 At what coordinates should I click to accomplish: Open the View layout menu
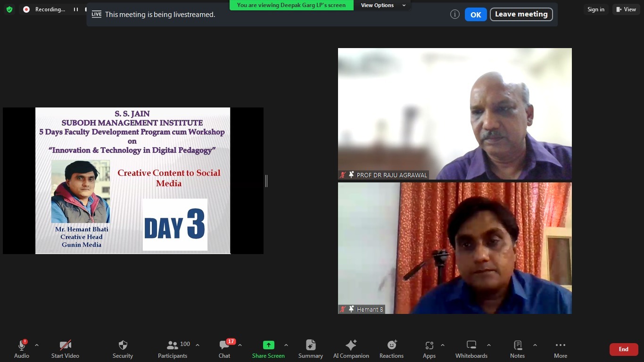pyautogui.click(x=626, y=9)
